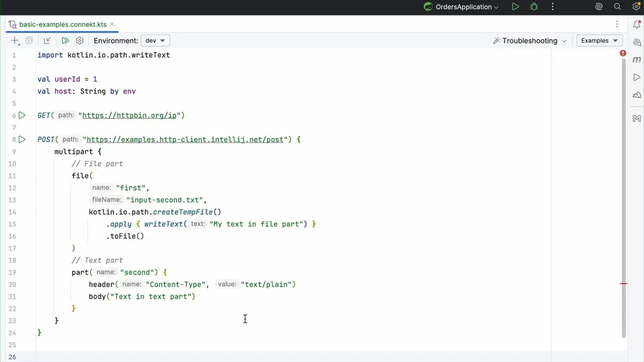Click the copy icon in the editor toolbar
The height and width of the screenshot is (362, 644).
[29, 40]
